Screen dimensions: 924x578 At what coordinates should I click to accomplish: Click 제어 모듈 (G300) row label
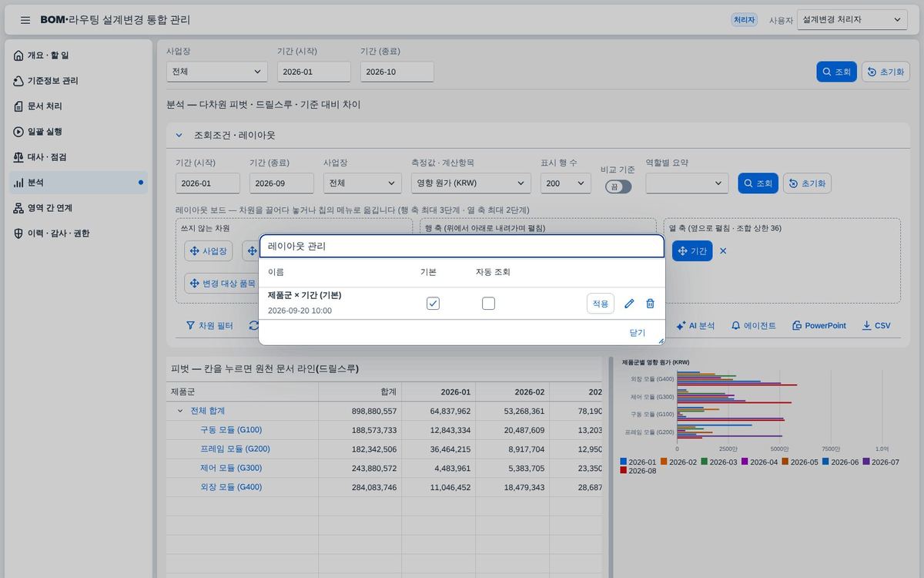[x=231, y=468]
